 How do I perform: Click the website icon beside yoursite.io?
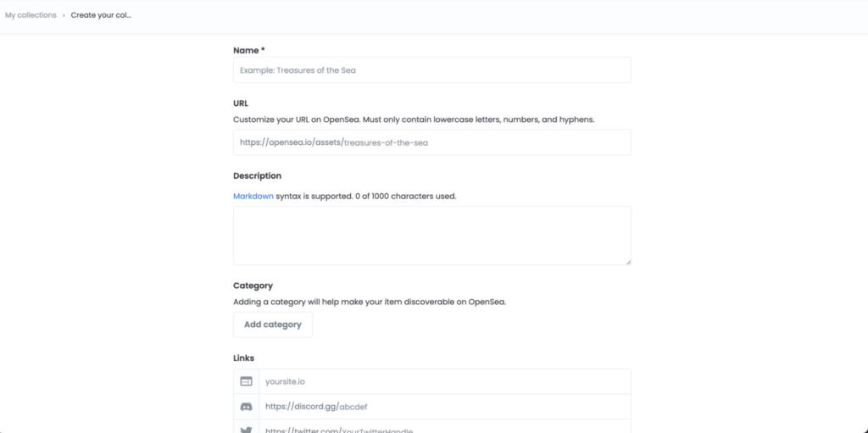247,381
